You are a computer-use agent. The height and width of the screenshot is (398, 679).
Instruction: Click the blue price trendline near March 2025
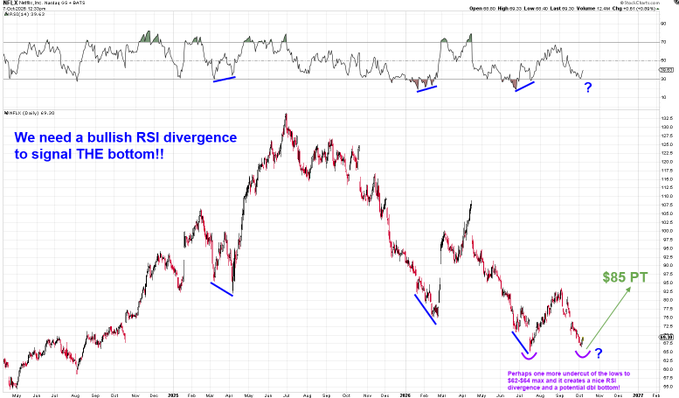pos(222,289)
